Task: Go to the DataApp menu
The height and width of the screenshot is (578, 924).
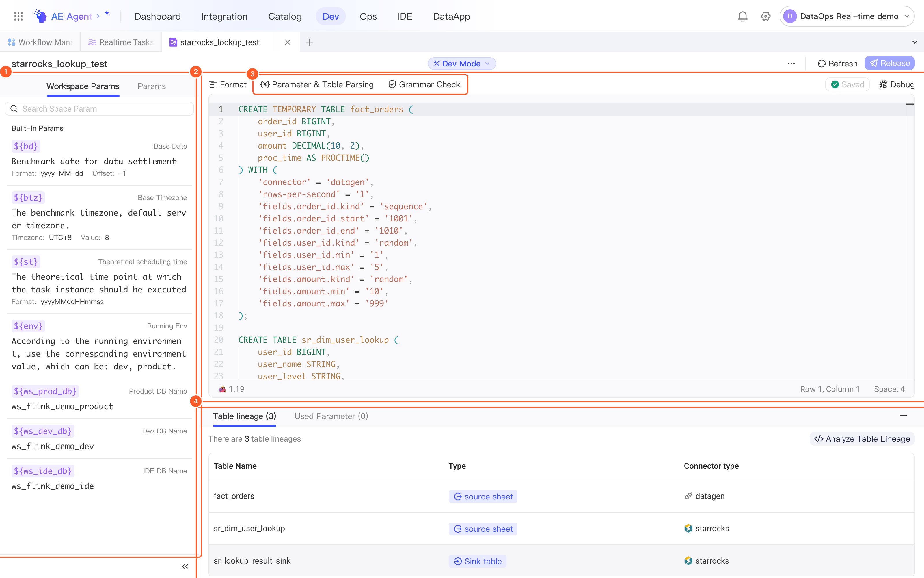Action: click(451, 16)
